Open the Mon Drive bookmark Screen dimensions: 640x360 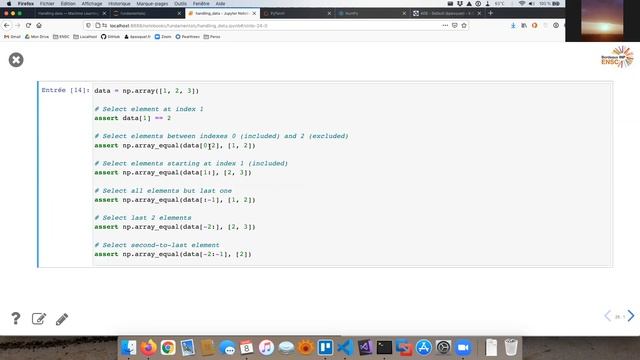click(37, 37)
